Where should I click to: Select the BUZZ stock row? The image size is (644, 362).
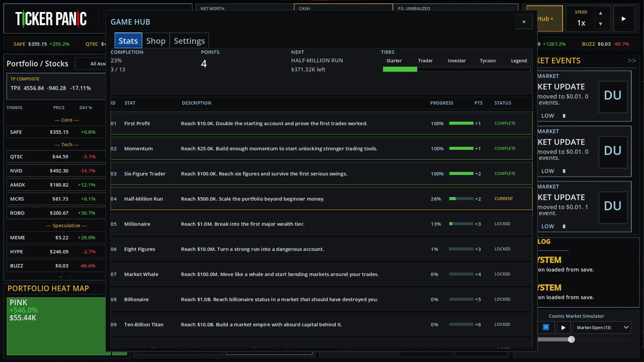56,266
